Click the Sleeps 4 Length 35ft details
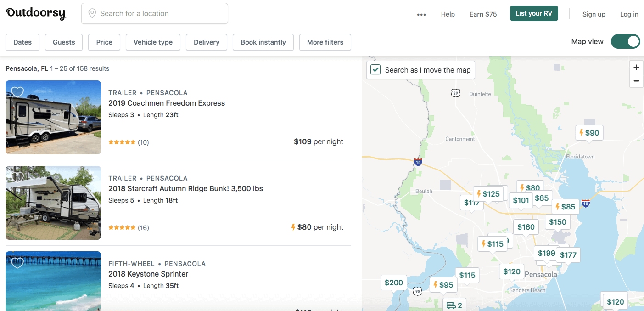This screenshot has height=311, width=644. click(143, 286)
